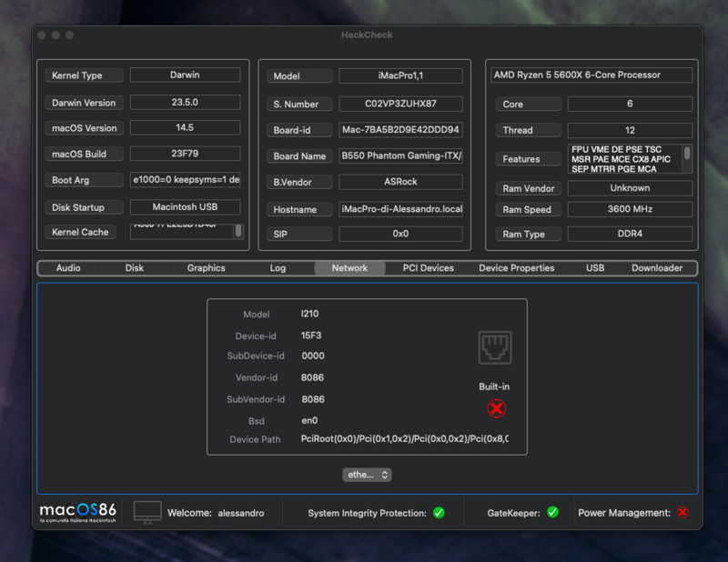The image size is (728, 562).
Task: Open the ethernet interface dropdown
Action: [x=367, y=475]
